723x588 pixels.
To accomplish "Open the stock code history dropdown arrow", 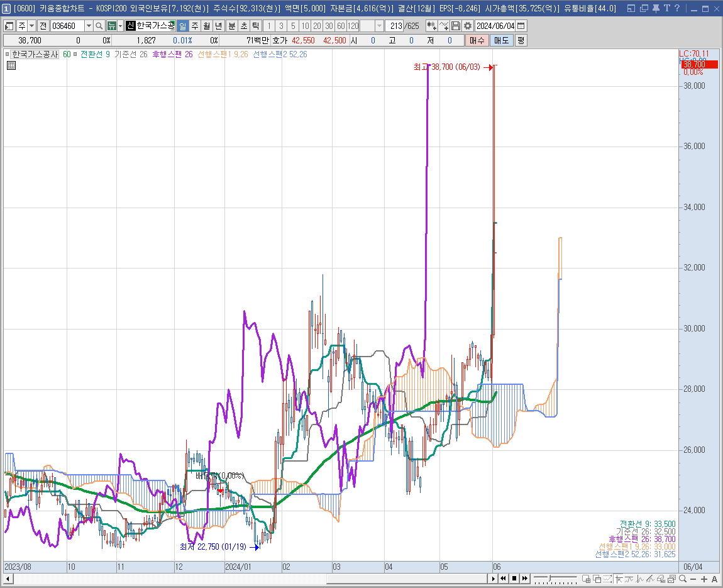I will (x=89, y=26).
